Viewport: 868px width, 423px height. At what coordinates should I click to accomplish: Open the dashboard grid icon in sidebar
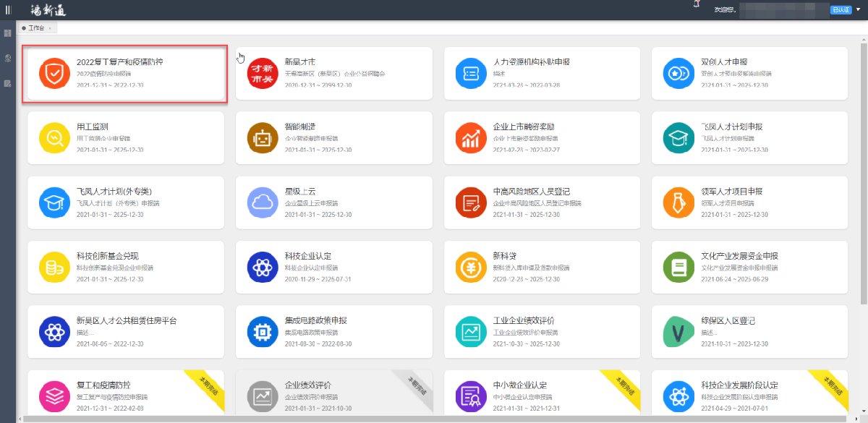8,33
